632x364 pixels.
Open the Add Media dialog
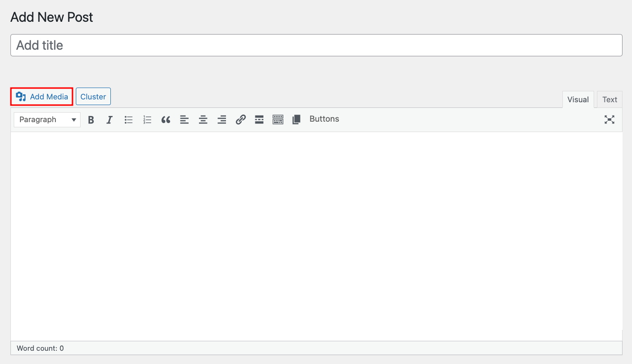pyautogui.click(x=47, y=96)
